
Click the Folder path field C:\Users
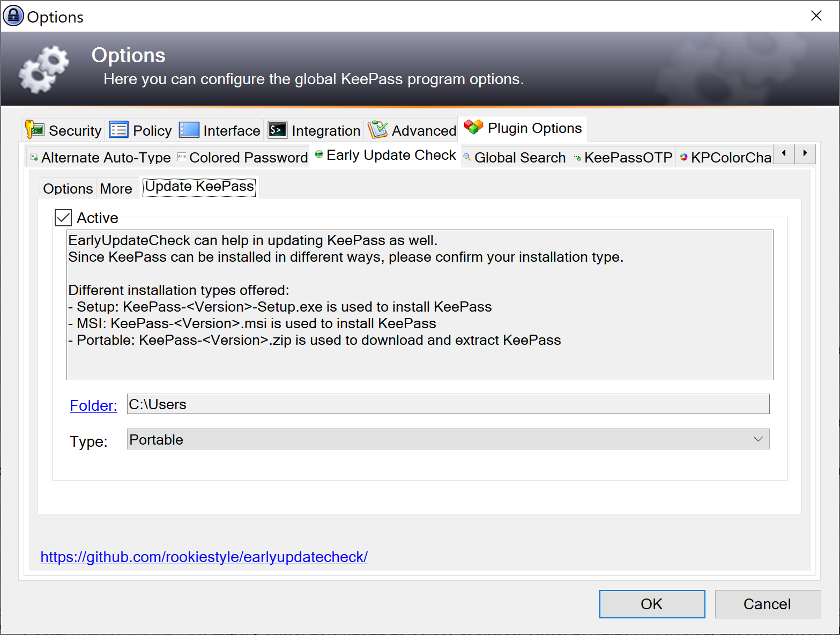(x=448, y=404)
